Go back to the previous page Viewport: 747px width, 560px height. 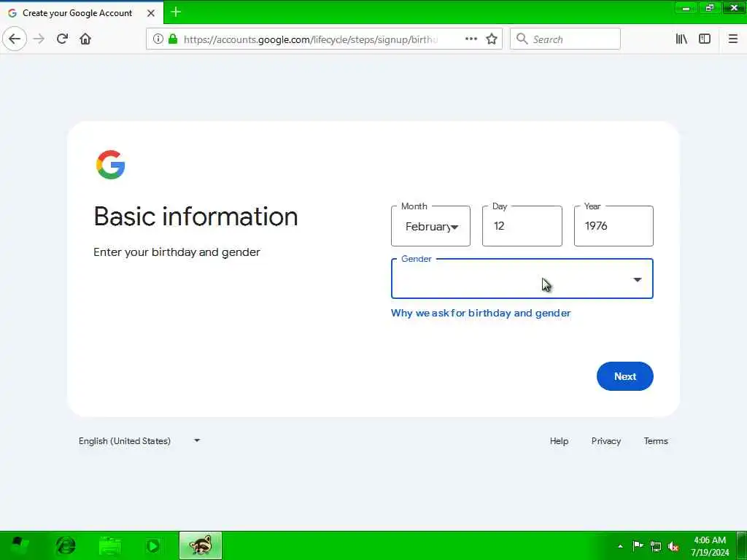[x=15, y=39]
